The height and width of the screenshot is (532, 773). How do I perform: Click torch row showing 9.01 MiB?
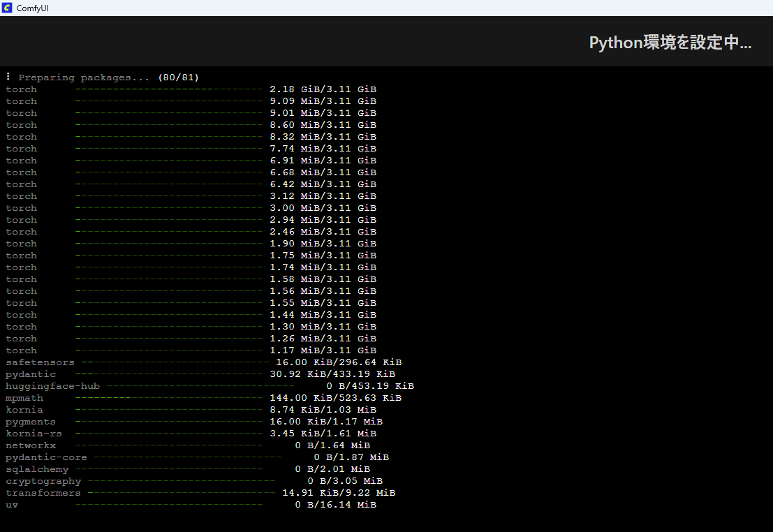(x=191, y=113)
